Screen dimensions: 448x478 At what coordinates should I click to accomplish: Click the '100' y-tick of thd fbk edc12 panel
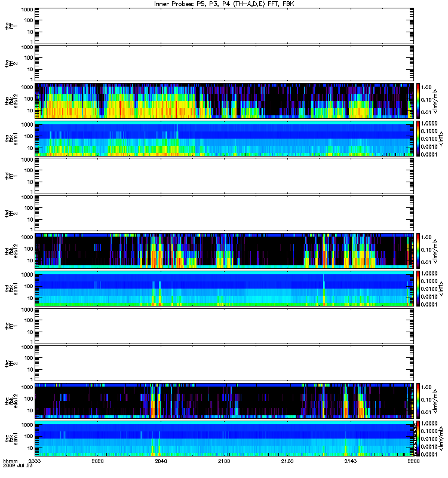click(x=28, y=249)
